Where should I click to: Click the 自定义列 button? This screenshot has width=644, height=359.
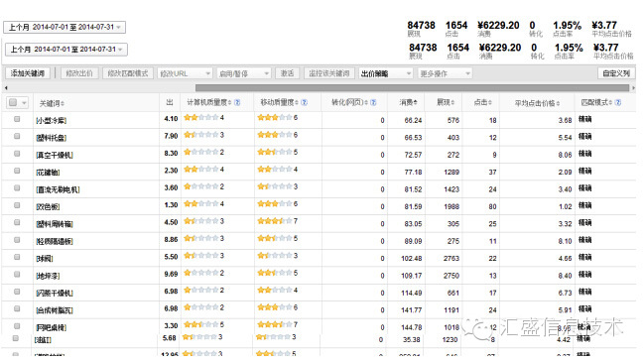click(x=616, y=73)
